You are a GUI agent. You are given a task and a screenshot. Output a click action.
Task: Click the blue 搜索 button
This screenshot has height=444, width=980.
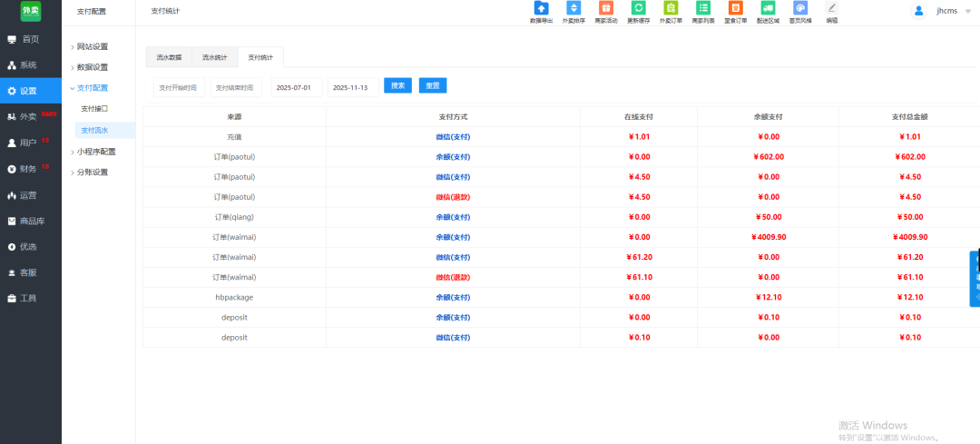click(397, 85)
